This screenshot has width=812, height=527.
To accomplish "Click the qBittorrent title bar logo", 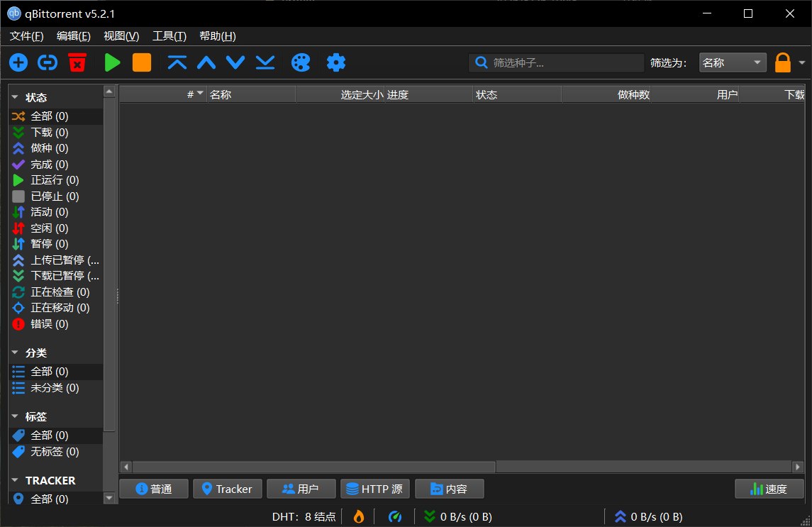I will coord(14,13).
